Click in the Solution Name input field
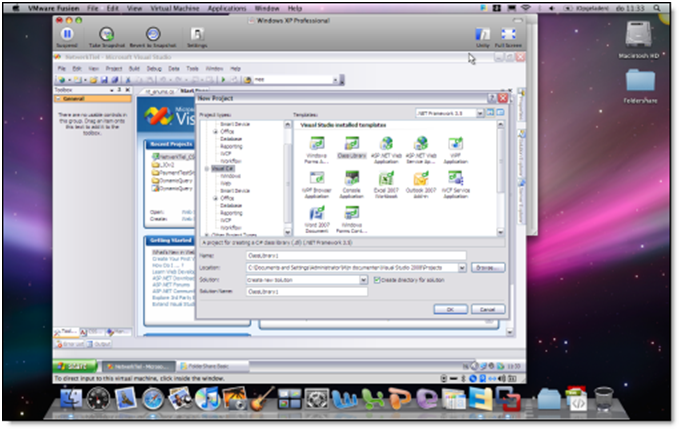Image resolution: width=681 pixels, height=431 pixels. pyautogui.click(x=307, y=292)
